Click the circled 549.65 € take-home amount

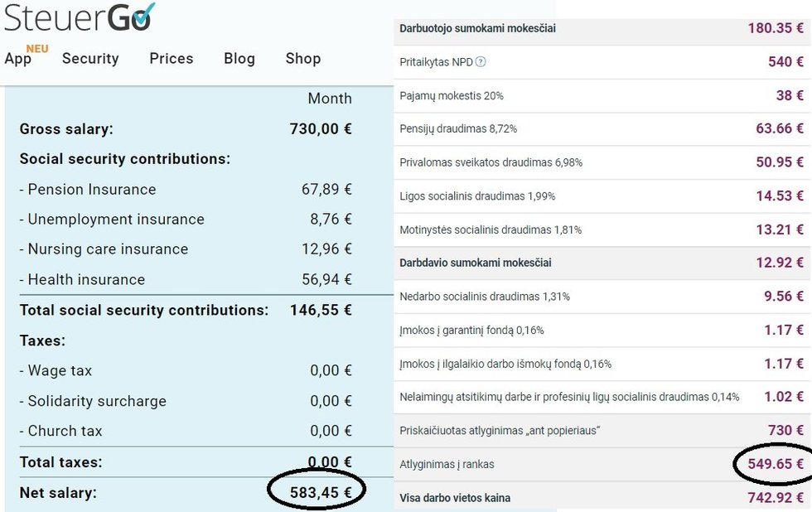click(770, 464)
